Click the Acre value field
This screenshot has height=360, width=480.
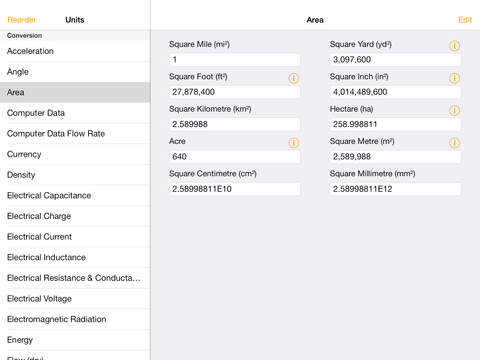(x=234, y=157)
